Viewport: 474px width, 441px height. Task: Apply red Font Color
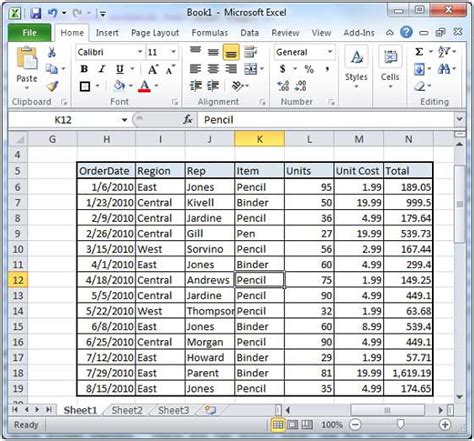pyautogui.click(x=145, y=86)
